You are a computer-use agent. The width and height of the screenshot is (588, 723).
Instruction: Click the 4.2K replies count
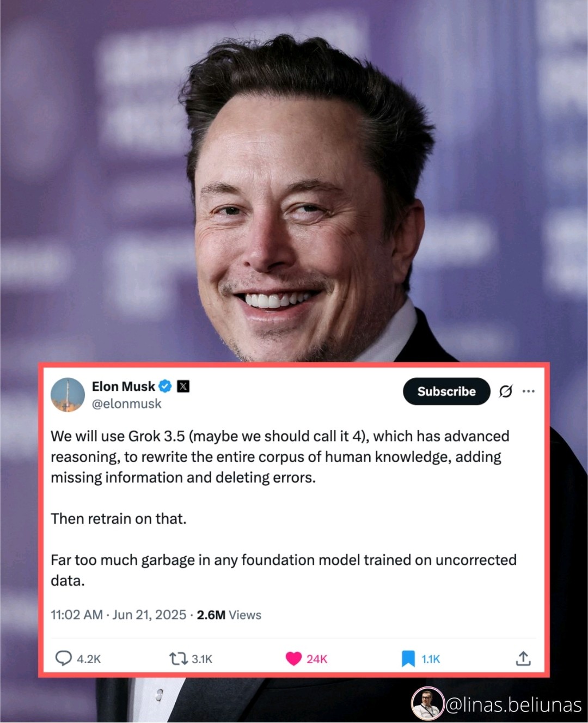coord(89,659)
